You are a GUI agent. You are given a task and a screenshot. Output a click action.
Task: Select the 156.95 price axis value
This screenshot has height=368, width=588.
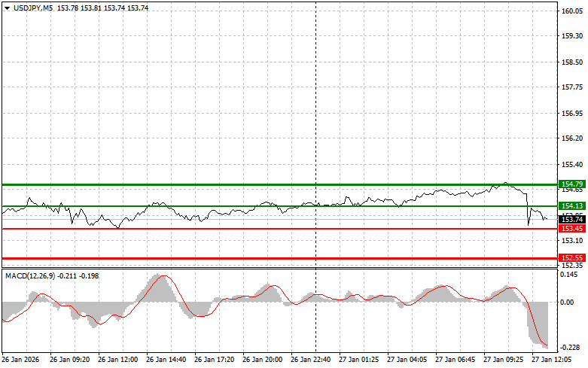(572, 113)
